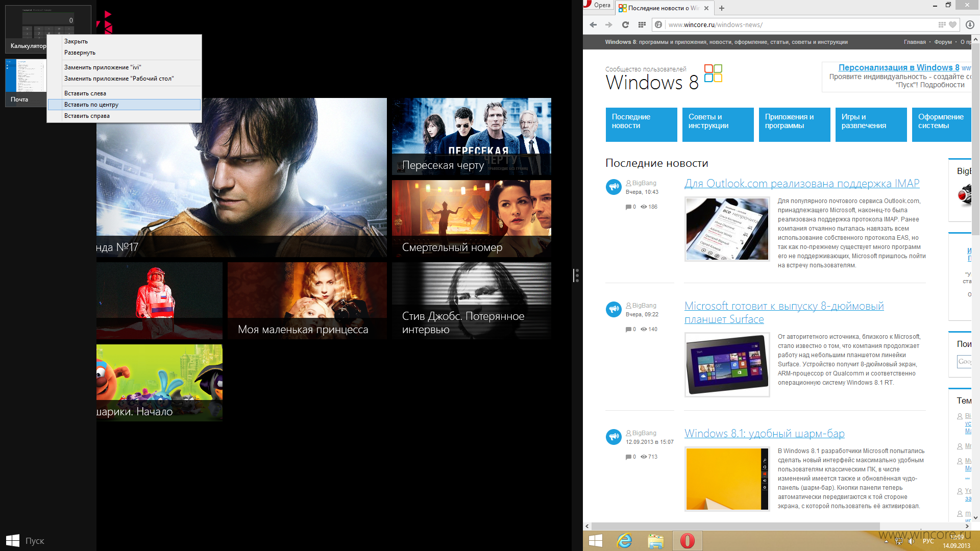Open the Outlook.com IMAP article link
This screenshot has height=551, width=980.
point(802,184)
